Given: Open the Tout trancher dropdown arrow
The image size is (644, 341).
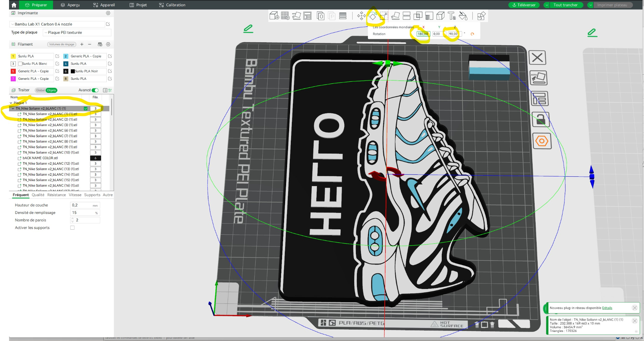Looking at the screenshot, I should tap(547, 5).
